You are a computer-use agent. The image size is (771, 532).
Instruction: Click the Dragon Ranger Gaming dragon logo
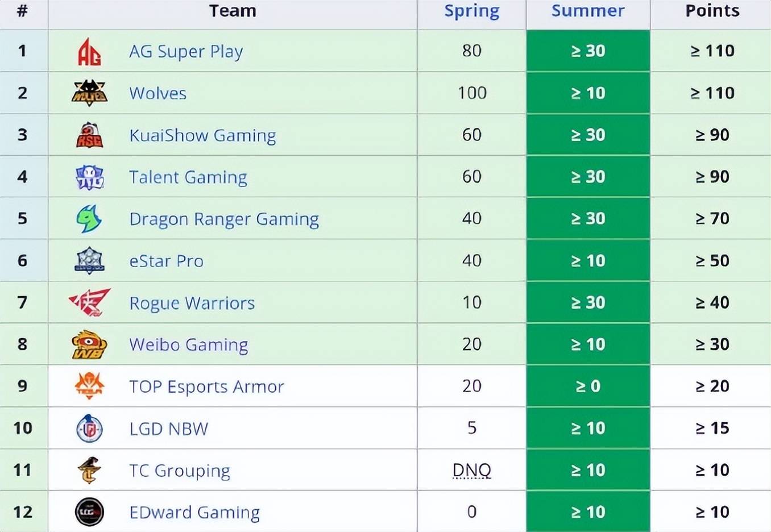tap(89, 219)
